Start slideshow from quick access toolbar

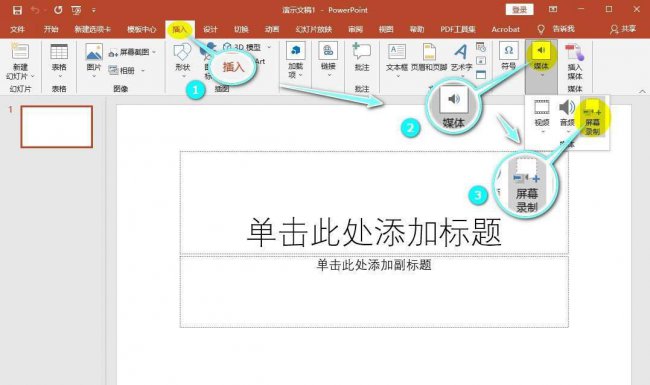point(76,10)
